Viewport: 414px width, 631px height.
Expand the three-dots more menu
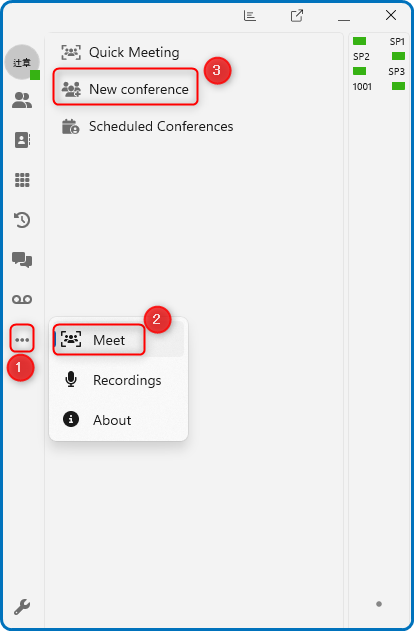[22, 340]
